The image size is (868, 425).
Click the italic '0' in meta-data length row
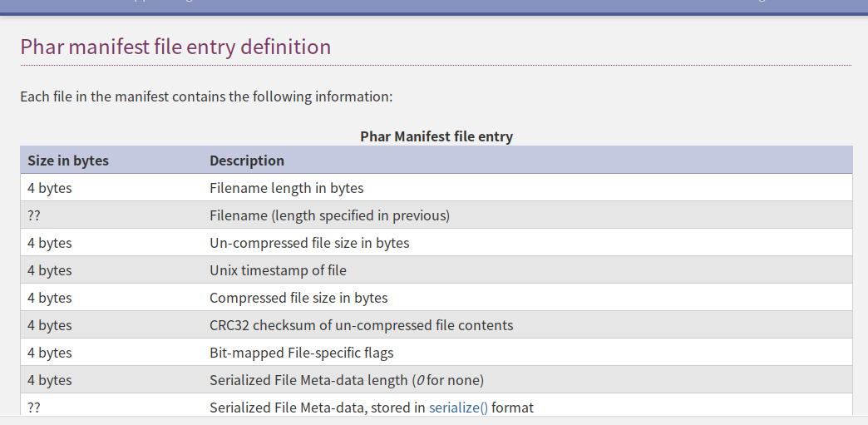tap(420, 380)
